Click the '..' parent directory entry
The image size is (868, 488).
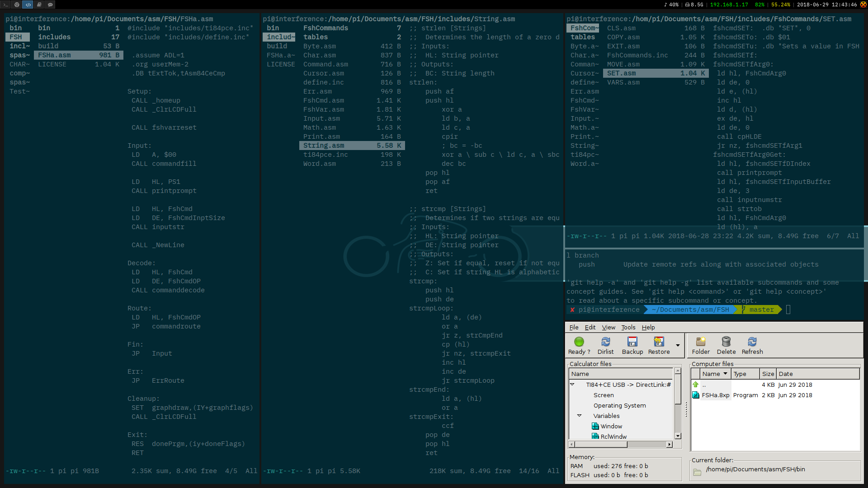point(704,385)
